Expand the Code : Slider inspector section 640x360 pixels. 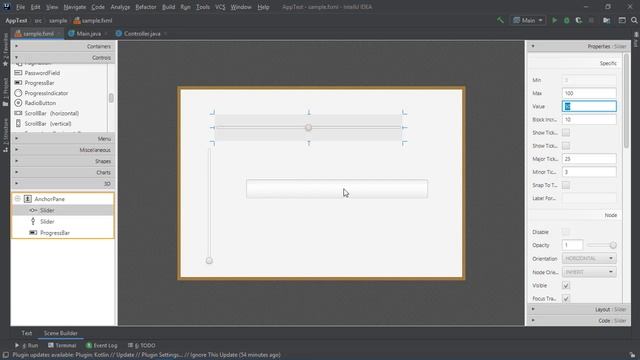coord(578,320)
